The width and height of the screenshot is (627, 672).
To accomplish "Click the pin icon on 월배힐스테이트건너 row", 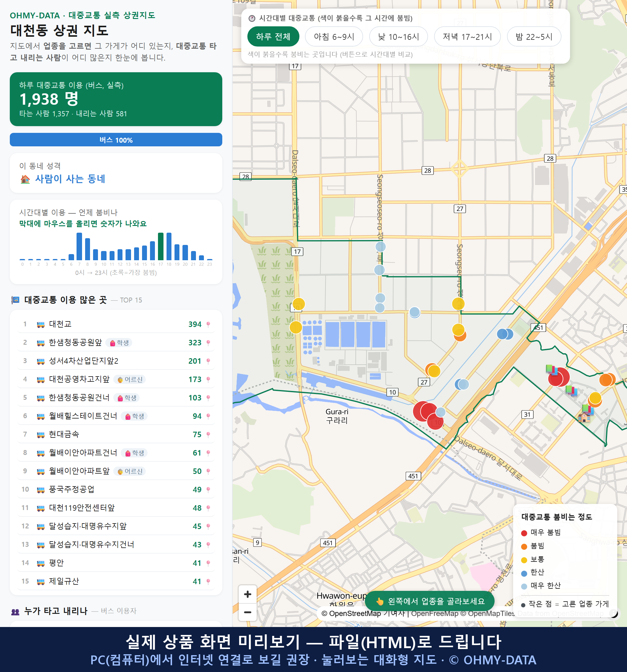I will pyautogui.click(x=208, y=416).
